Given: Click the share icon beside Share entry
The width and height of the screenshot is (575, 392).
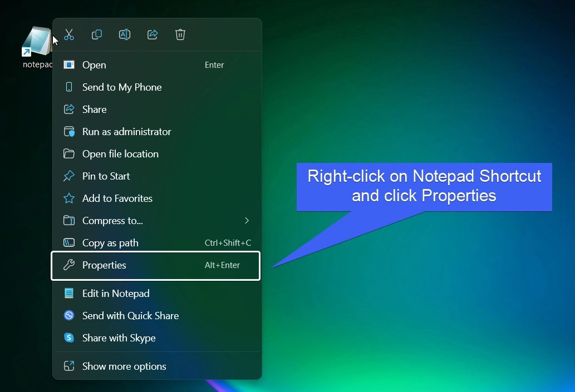Looking at the screenshot, I should [69, 109].
